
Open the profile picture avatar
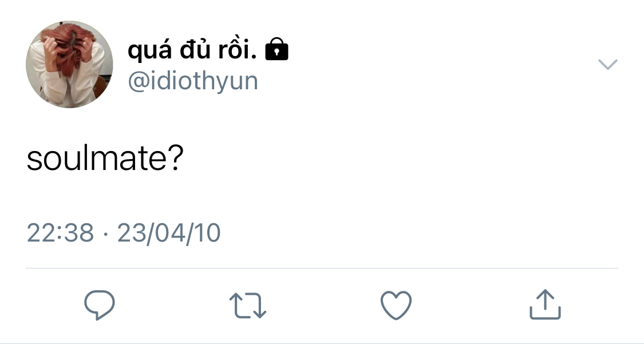[x=69, y=65]
